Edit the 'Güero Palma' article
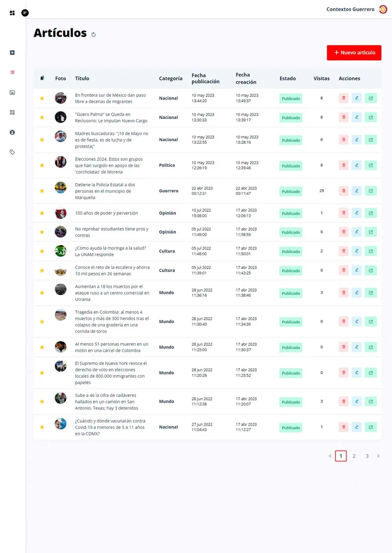This screenshot has height=553, width=392. (x=357, y=117)
